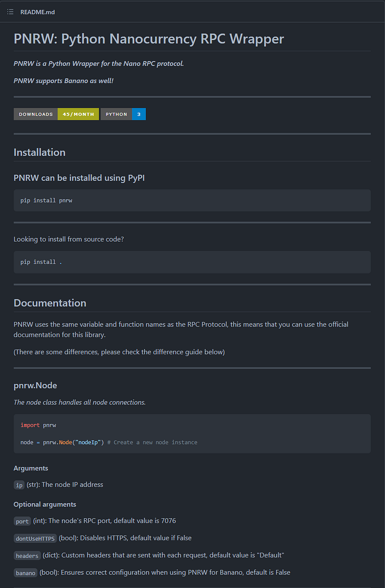Open the README outline list icon
Viewport: 385px width, 588px height.
10,12
